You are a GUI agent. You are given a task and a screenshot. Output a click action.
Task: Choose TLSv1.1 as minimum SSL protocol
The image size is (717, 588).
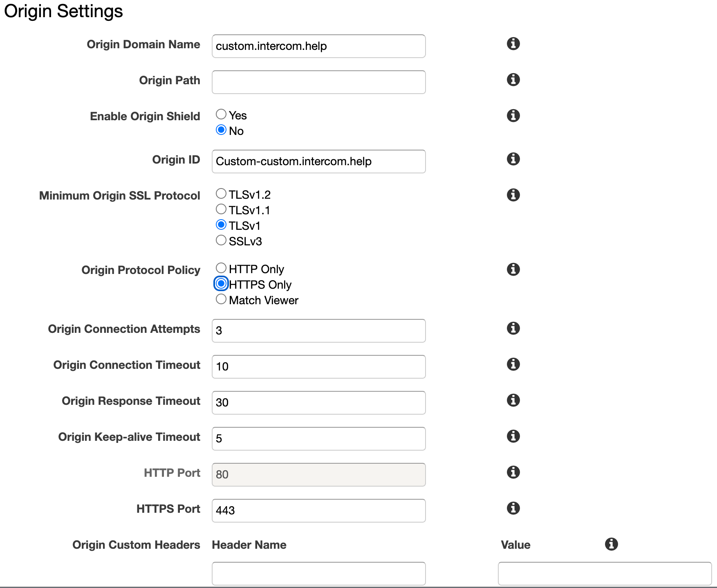tap(221, 209)
